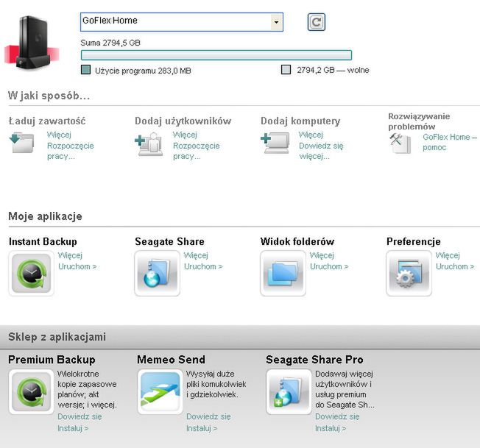
Task: Click the 'W jaki sposób...' section heading
Action: point(49,96)
